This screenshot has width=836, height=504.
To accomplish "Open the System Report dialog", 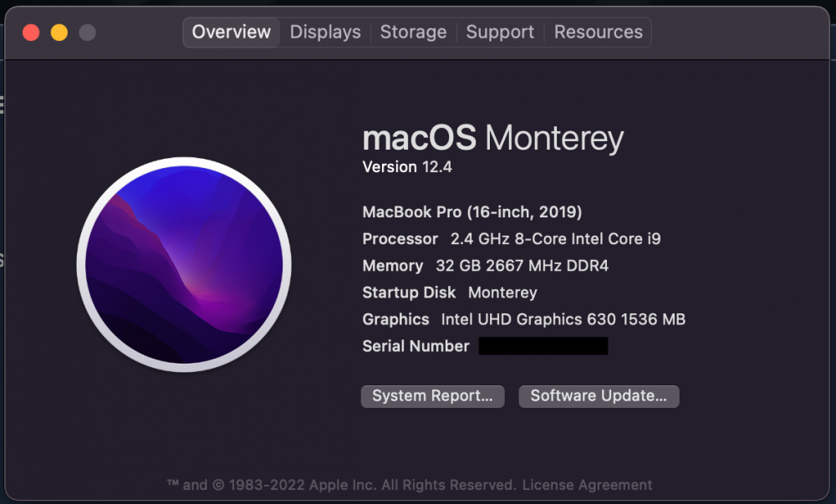I will [432, 396].
